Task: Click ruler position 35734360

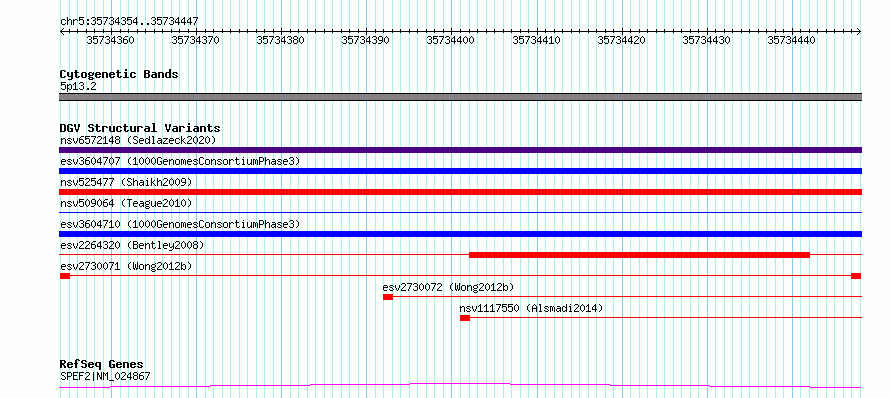Action: pyautogui.click(x=111, y=40)
